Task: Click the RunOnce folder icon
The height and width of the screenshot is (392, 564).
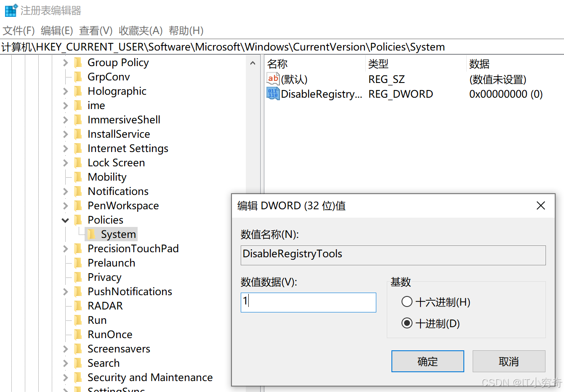Action: [78, 335]
